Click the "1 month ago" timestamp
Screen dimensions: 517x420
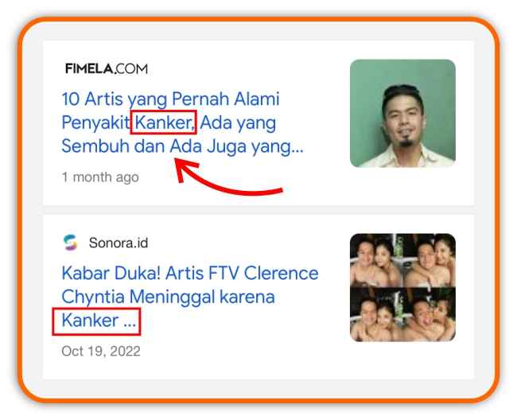pyautogui.click(x=100, y=177)
